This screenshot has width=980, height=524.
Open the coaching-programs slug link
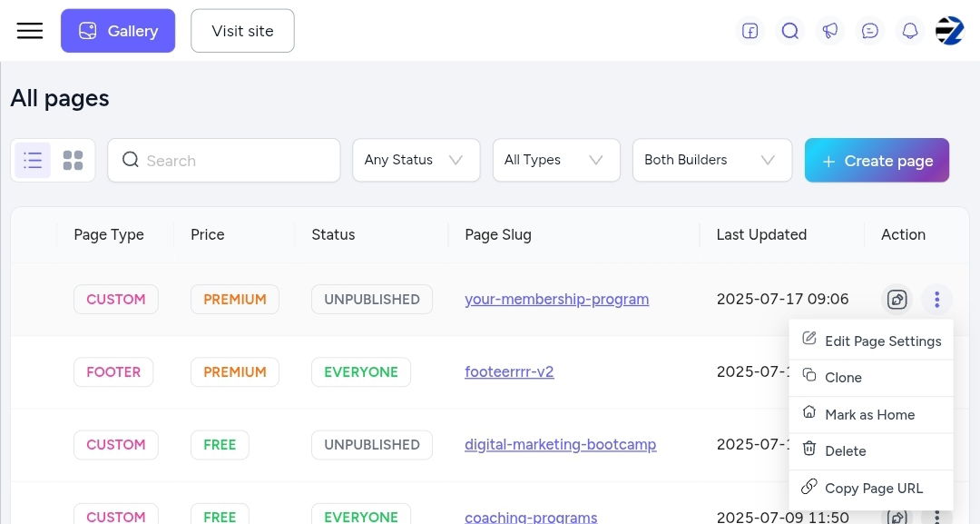[x=531, y=517]
